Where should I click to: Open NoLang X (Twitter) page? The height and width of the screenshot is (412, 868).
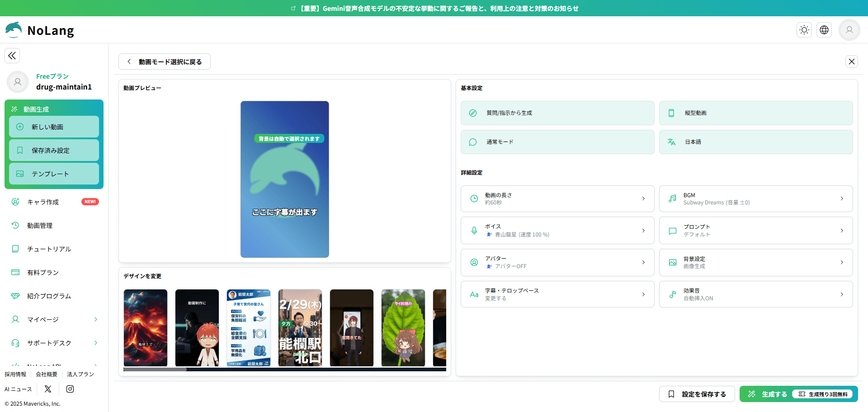pos(48,389)
